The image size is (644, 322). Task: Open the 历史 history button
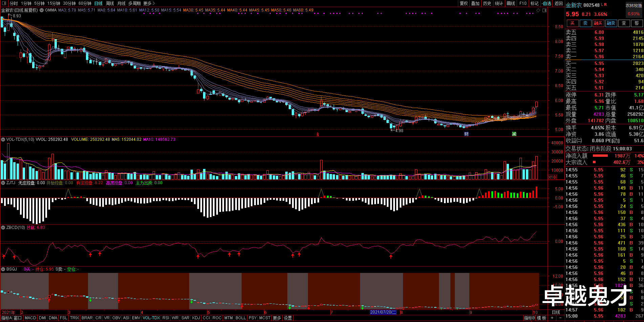pos(487,3)
